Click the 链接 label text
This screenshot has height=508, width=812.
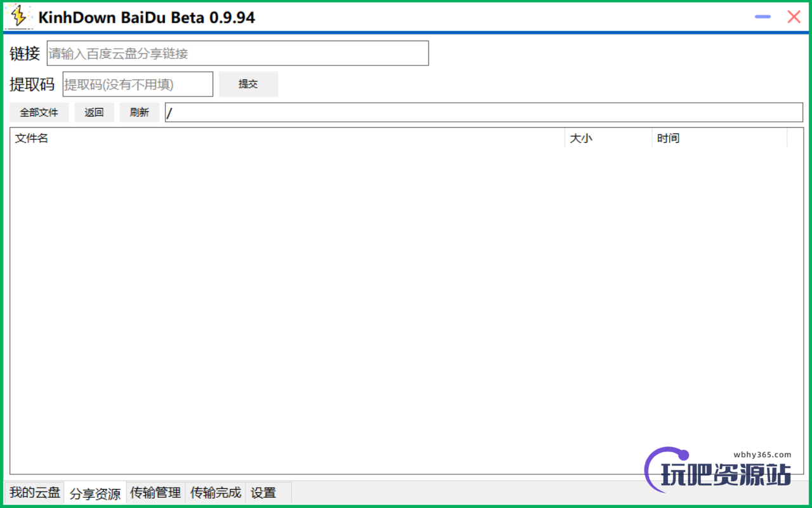pyautogui.click(x=25, y=53)
